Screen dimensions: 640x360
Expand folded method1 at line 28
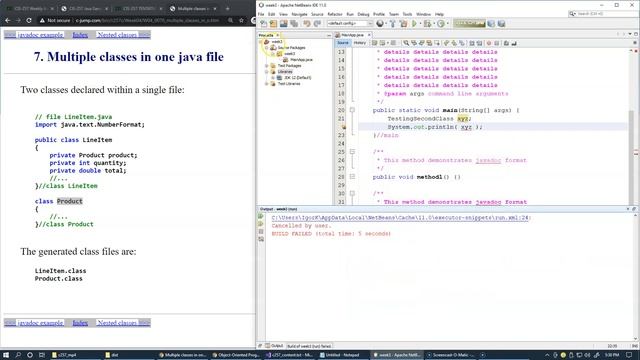pyautogui.click(x=352, y=177)
